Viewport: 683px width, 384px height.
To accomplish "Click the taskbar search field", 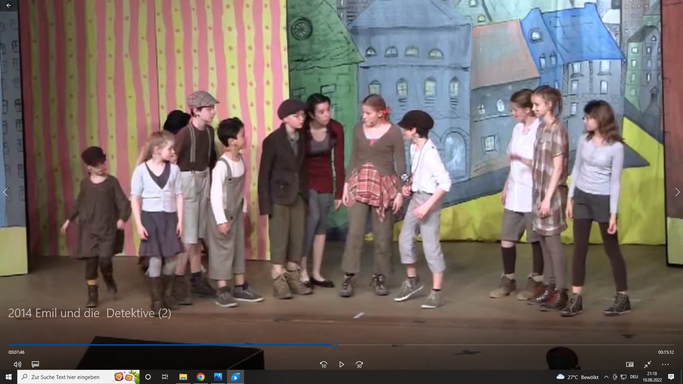I will (78, 377).
